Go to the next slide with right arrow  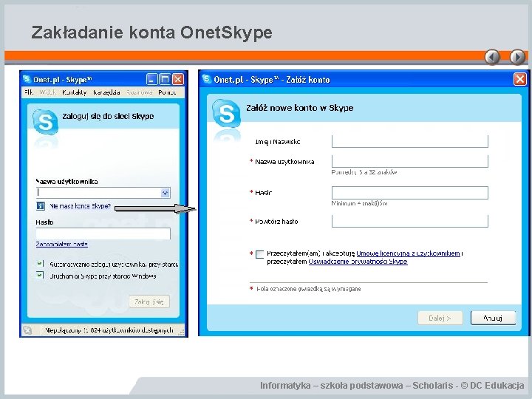click(x=517, y=57)
